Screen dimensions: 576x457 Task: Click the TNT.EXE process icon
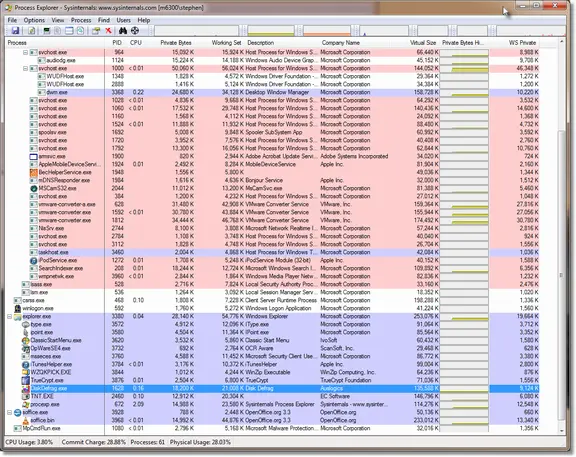26,396
